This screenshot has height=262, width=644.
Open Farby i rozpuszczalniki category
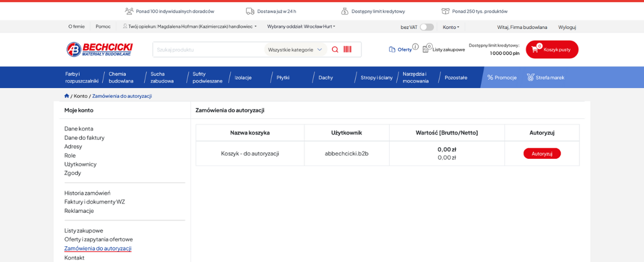point(82,78)
